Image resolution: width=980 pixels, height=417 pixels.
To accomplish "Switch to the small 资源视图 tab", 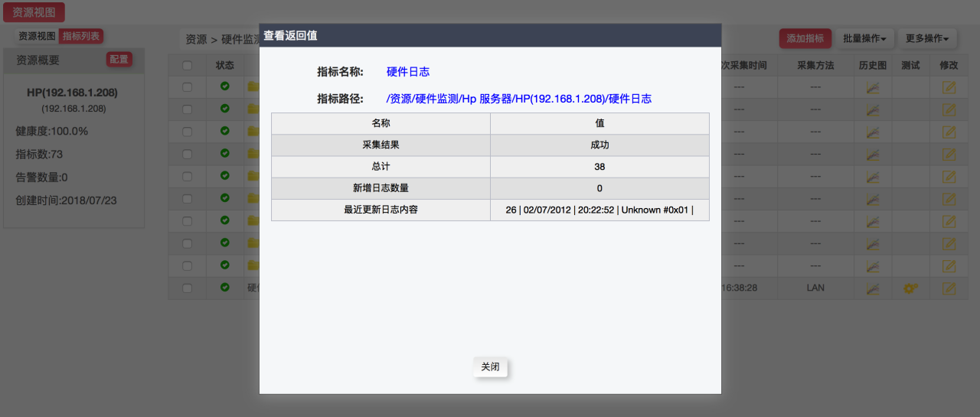I will [x=37, y=36].
